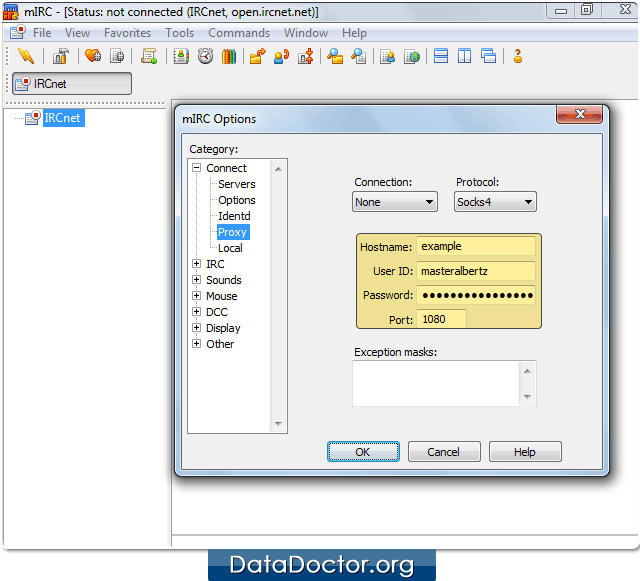Click Help in mIRC Options

[525, 452]
